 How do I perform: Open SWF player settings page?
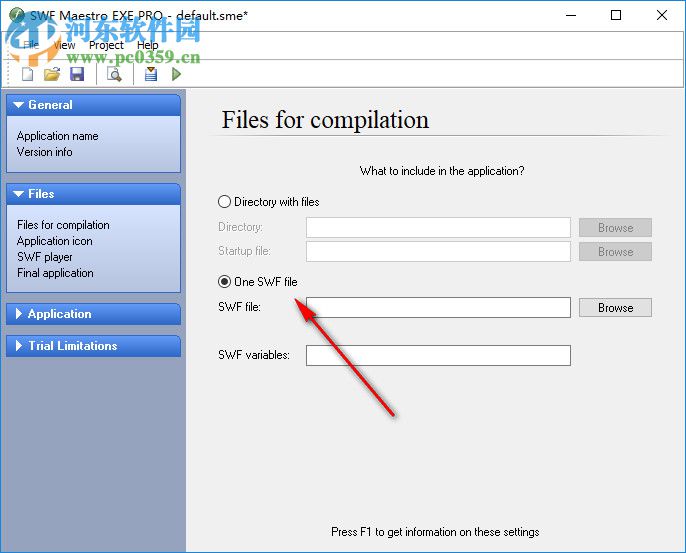point(45,257)
